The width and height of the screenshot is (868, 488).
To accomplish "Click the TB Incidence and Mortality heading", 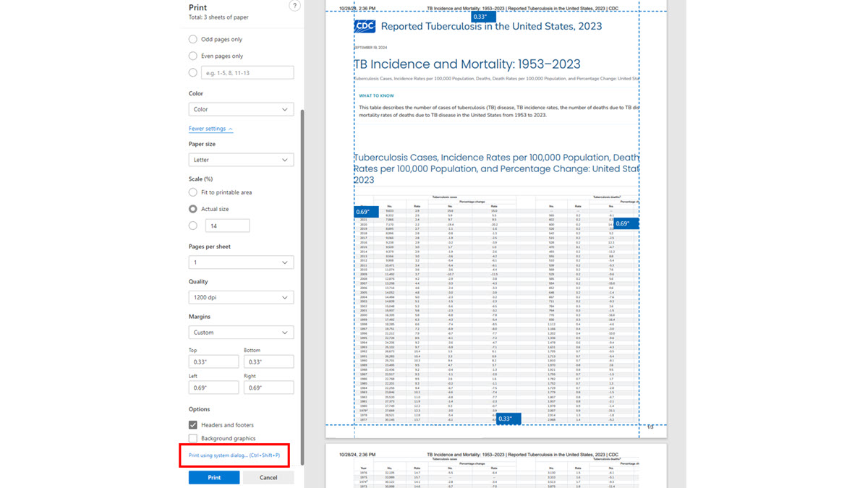I will 467,64.
